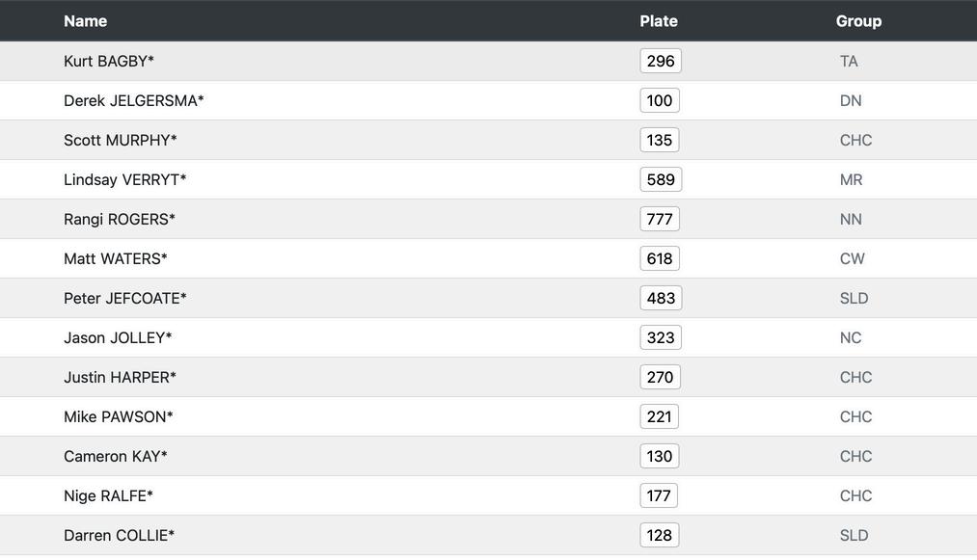Select plate badge 777

click(660, 219)
